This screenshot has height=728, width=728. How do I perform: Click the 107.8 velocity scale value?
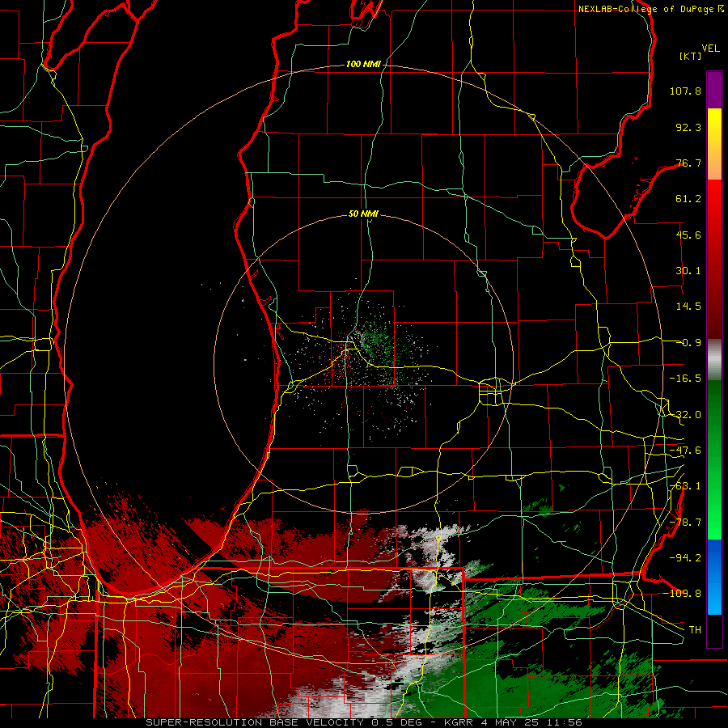[x=685, y=91]
